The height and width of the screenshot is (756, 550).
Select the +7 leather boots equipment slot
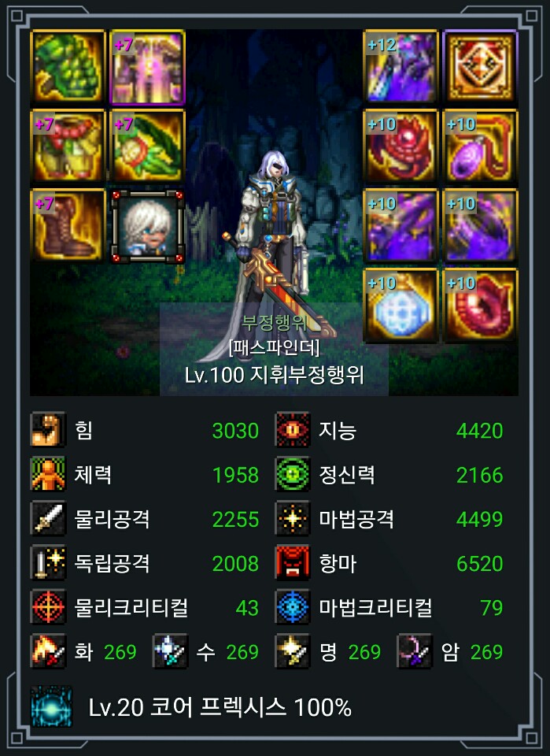pos(68,225)
